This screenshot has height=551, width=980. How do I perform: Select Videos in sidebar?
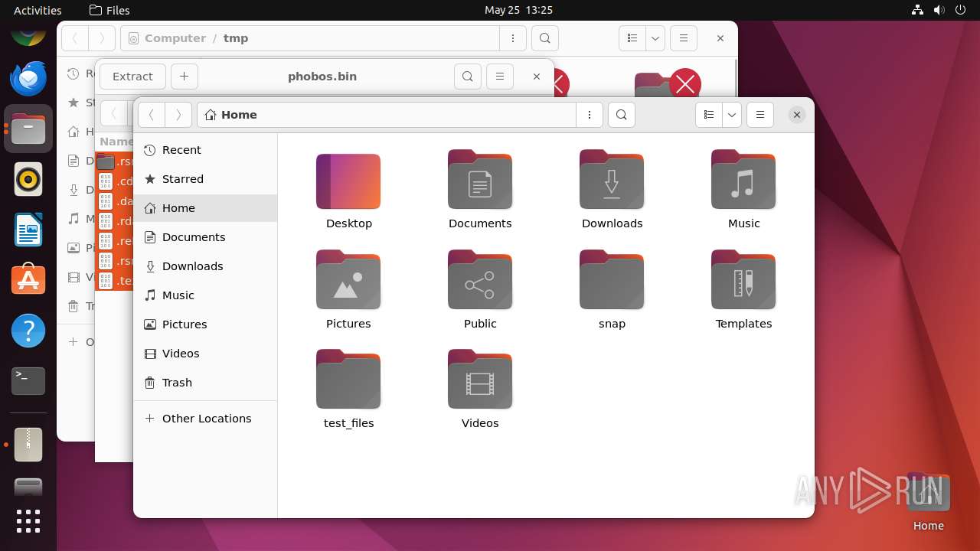pyautogui.click(x=205, y=354)
